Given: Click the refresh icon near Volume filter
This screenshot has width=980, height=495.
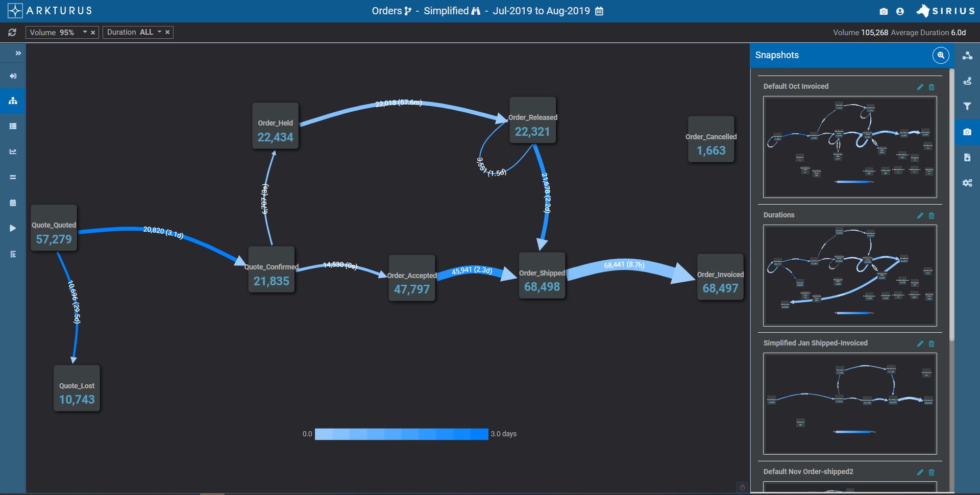Looking at the screenshot, I should [x=12, y=32].
